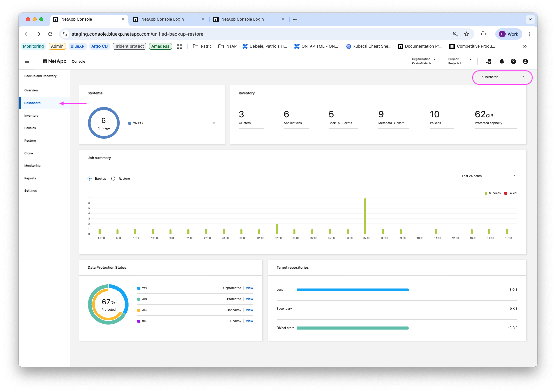Toggle the Success legend entry
Viewport: 556px width, 392px height.
[x=492, y=193]
